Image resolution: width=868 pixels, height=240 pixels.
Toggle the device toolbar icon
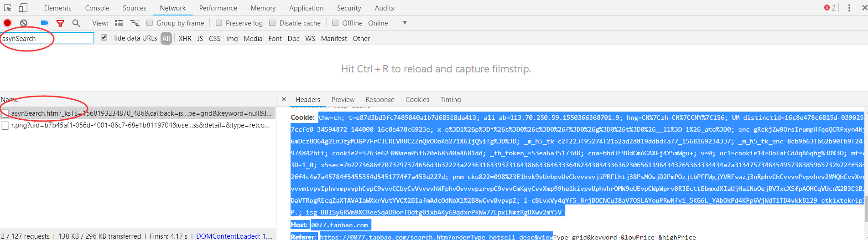click(x=23, y=8)
